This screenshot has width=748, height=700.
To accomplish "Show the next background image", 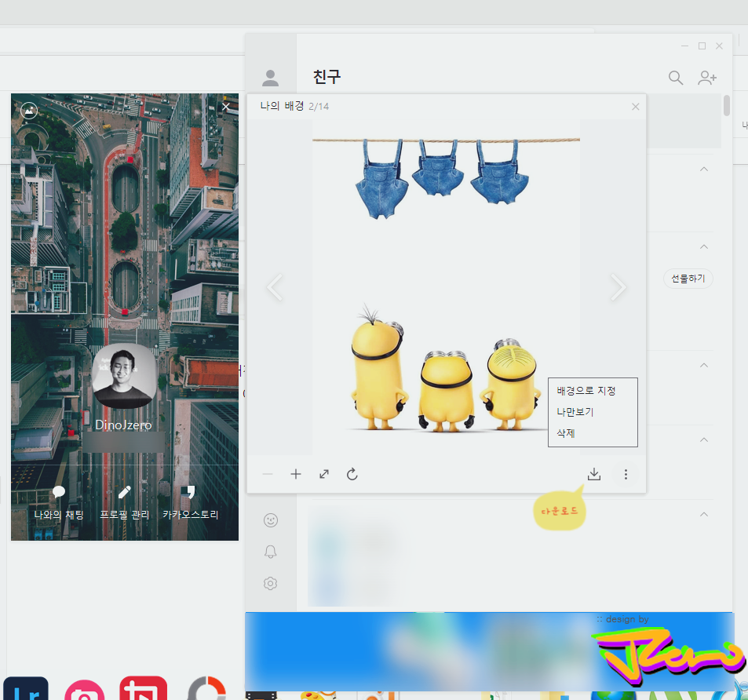I will point(618,287).
